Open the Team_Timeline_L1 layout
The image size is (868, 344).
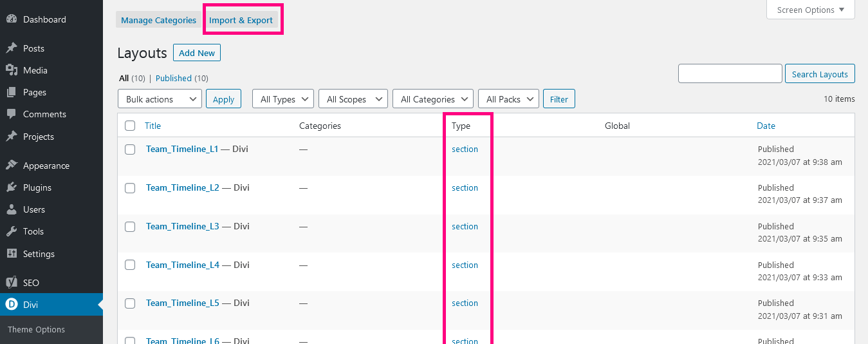[x=183, y=149]
